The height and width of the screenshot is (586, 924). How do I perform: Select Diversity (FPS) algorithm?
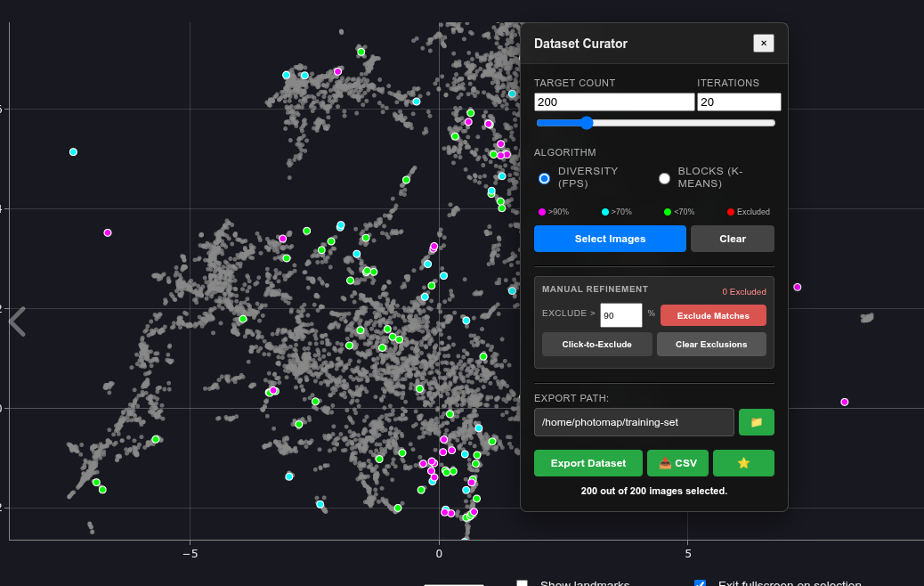coord(545,178)
